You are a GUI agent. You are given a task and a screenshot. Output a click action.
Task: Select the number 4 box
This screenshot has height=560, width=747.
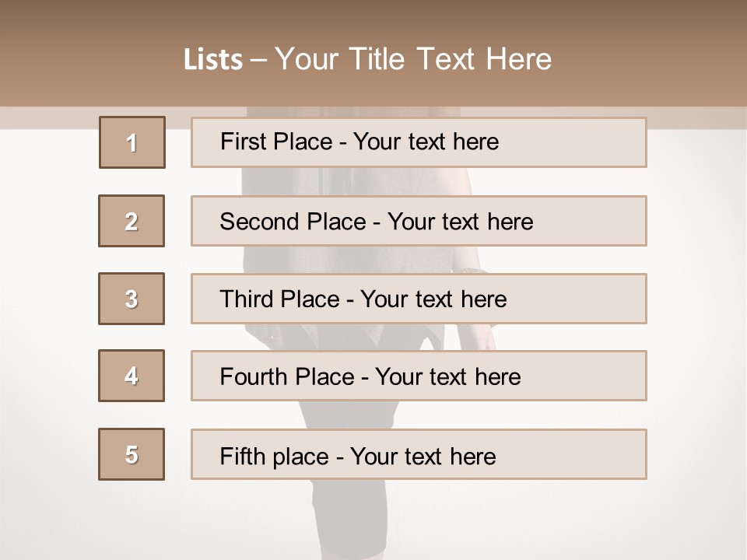coord(132,376)
